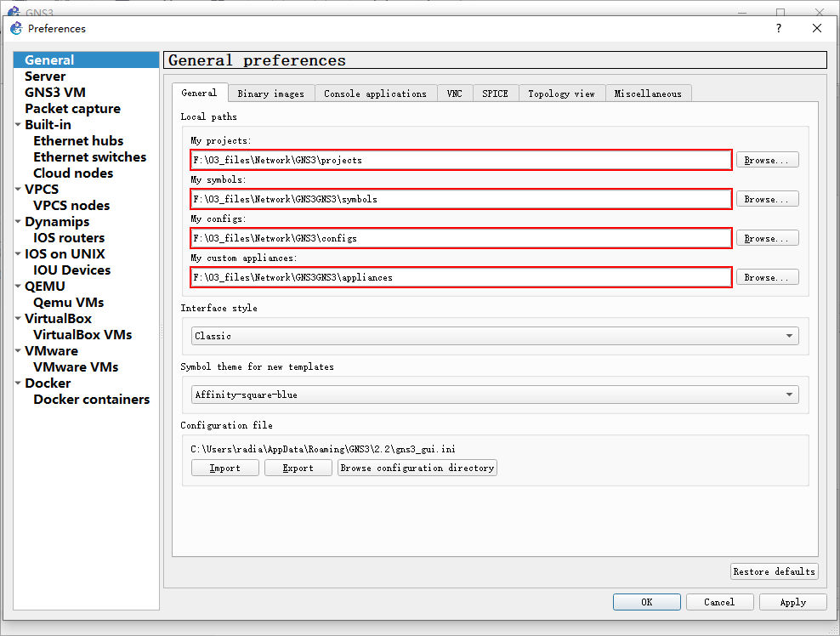The width and height of the screenshot is (840, 636).
Task: Click the My projects path field
Action: (x=461, y=160)
